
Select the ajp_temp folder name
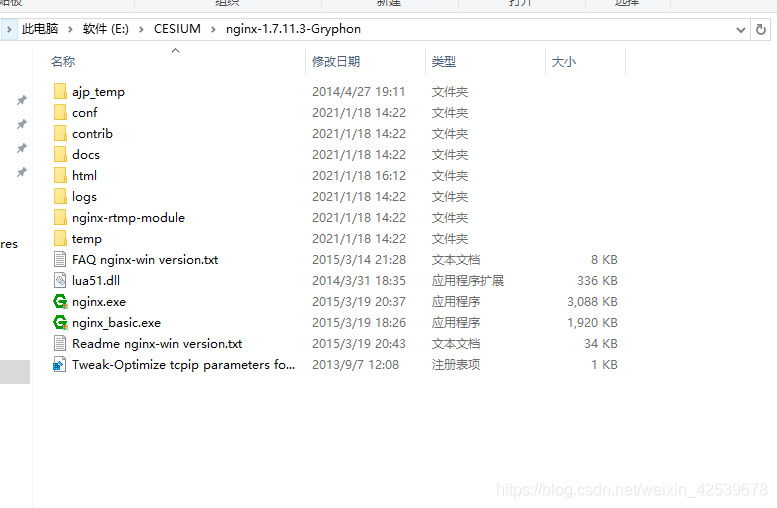(x=98, y=92)
